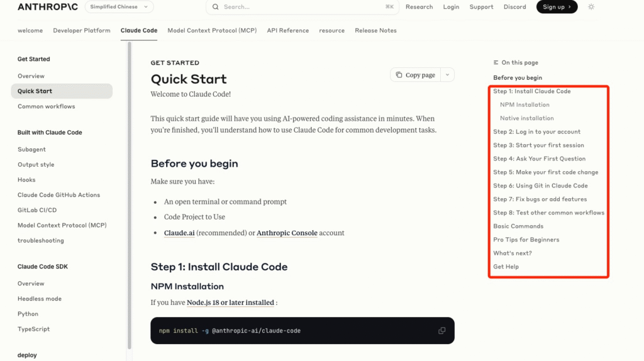Copy the npm install command icon
Viewport: 644px width, 361px height.
click(441, 331)
